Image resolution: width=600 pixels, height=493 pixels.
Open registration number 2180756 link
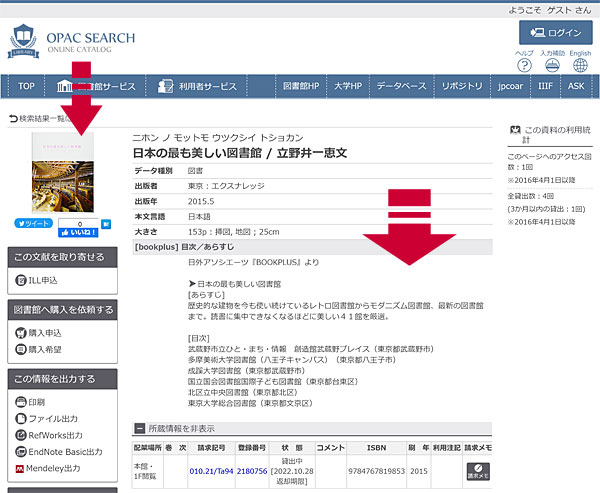[x=252, y=471]
